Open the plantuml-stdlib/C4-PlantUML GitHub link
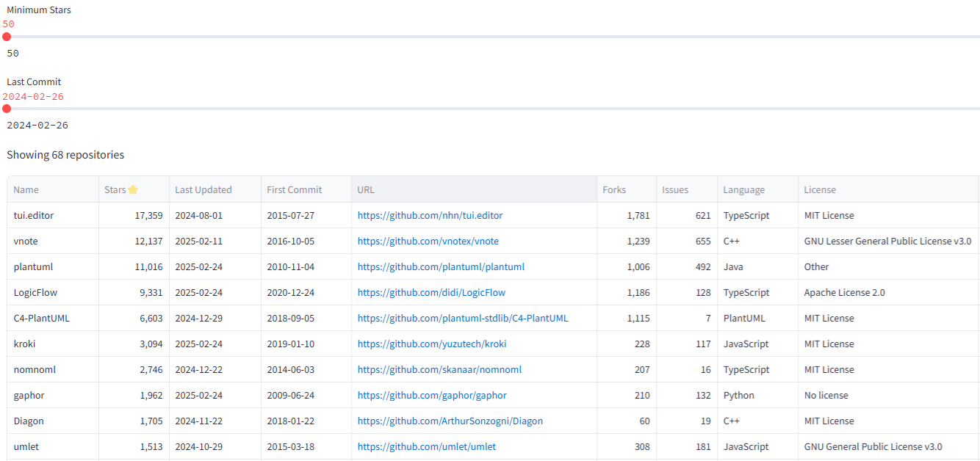 point(463,319)
